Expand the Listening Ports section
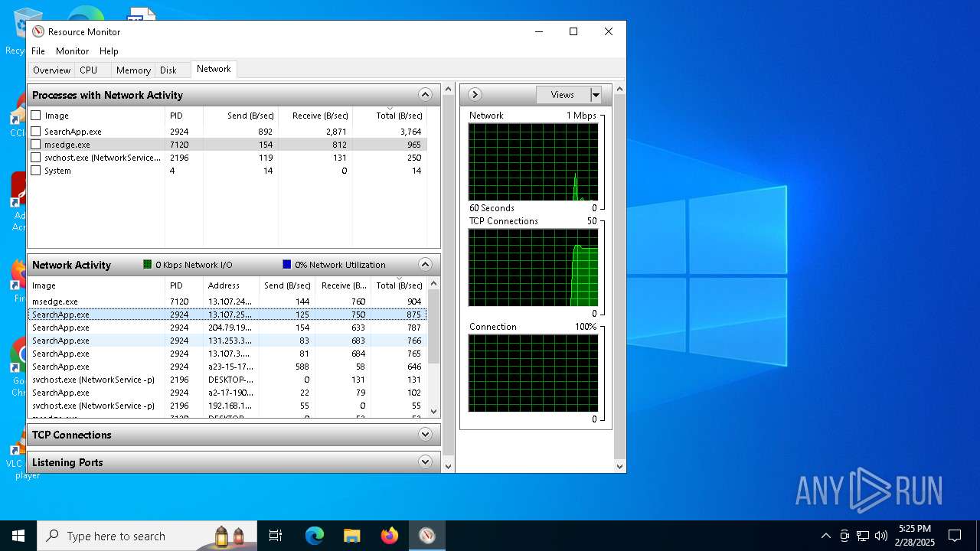 tap(426, 462)
